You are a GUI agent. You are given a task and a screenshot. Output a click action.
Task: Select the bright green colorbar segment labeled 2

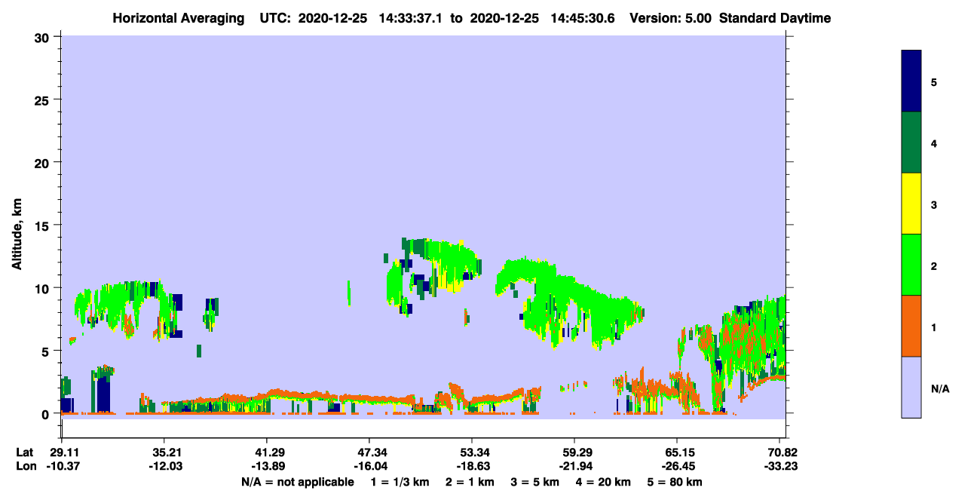coord(911,265)
